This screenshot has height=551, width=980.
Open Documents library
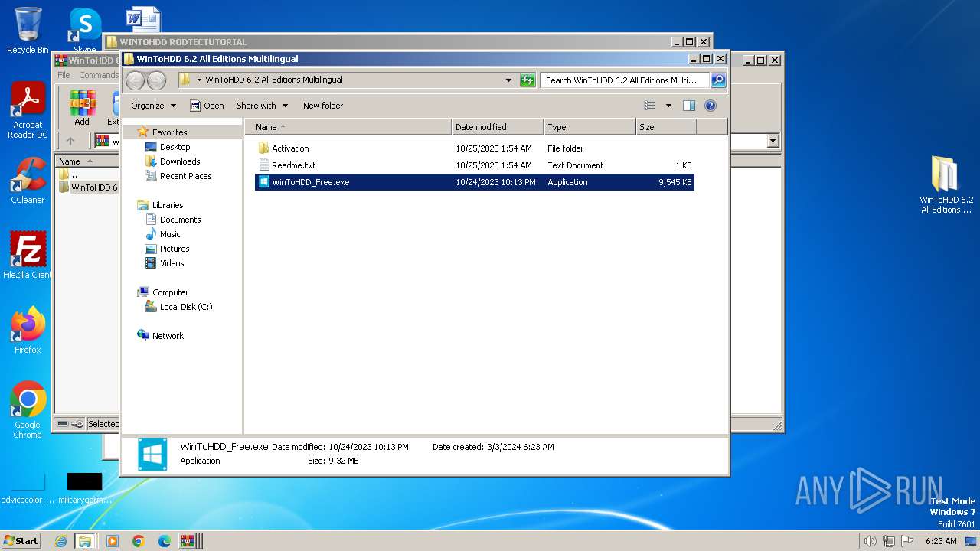180,220
